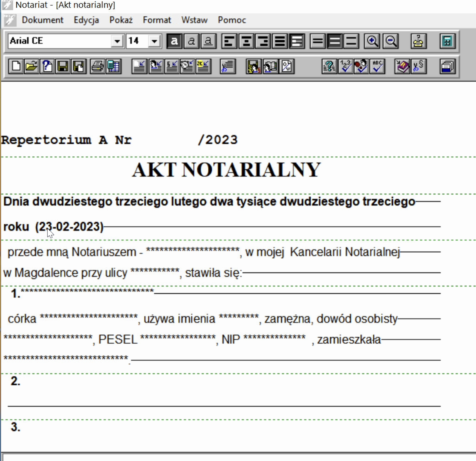The width and height of the screenshot is (476, 461).
Task: Align text to the right
Action: click(x=263, y=41)
